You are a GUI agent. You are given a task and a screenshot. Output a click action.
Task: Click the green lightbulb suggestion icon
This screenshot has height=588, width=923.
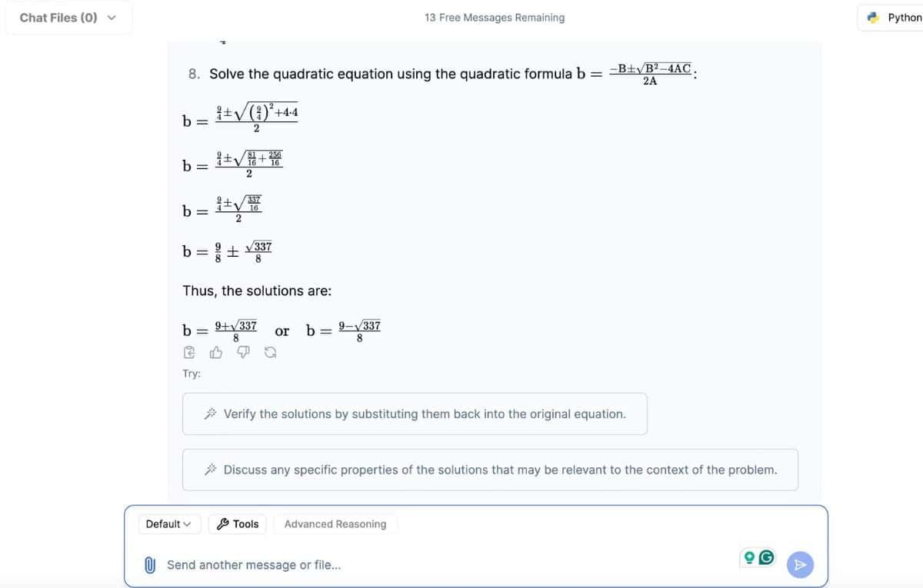[748, 559]
